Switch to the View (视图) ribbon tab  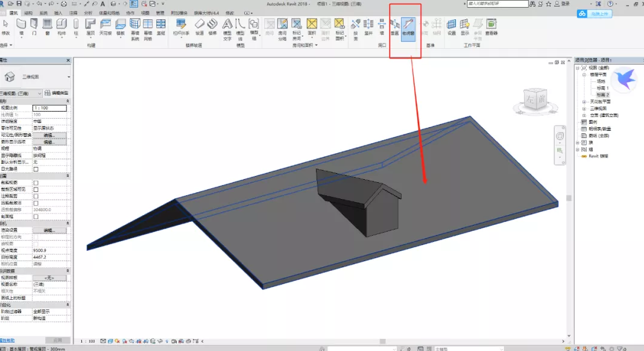click(145, 13)
